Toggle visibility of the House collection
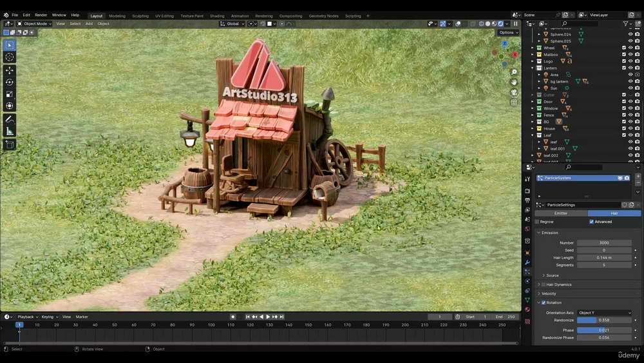Screen dimensions: 644x363 [x=630, y=129]
